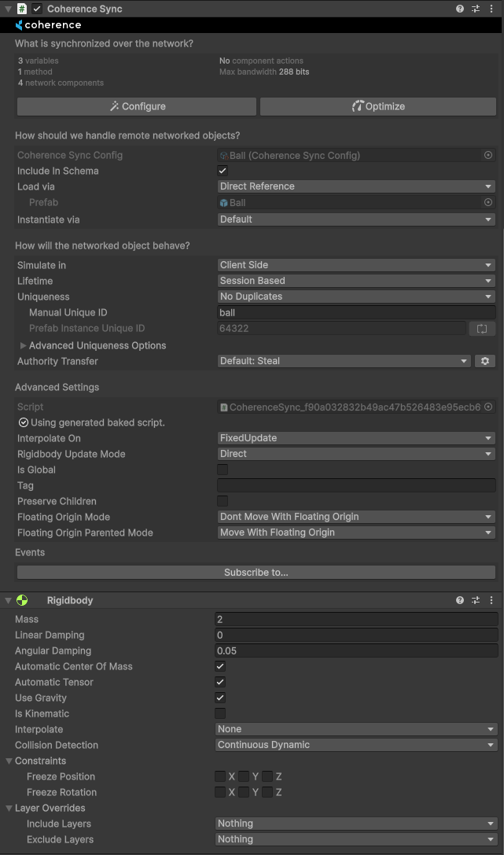Open object picker for Coherence Sync Config
Image resolution: width=504 pixels, height=855 pixels.
(488, 156)
